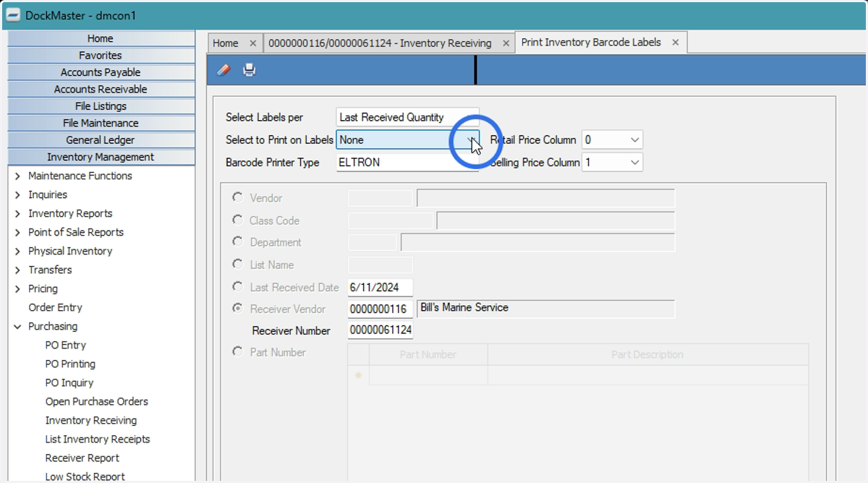Select the Class Code radio button
The image size is (868, 483).
[x=237, y=220]
